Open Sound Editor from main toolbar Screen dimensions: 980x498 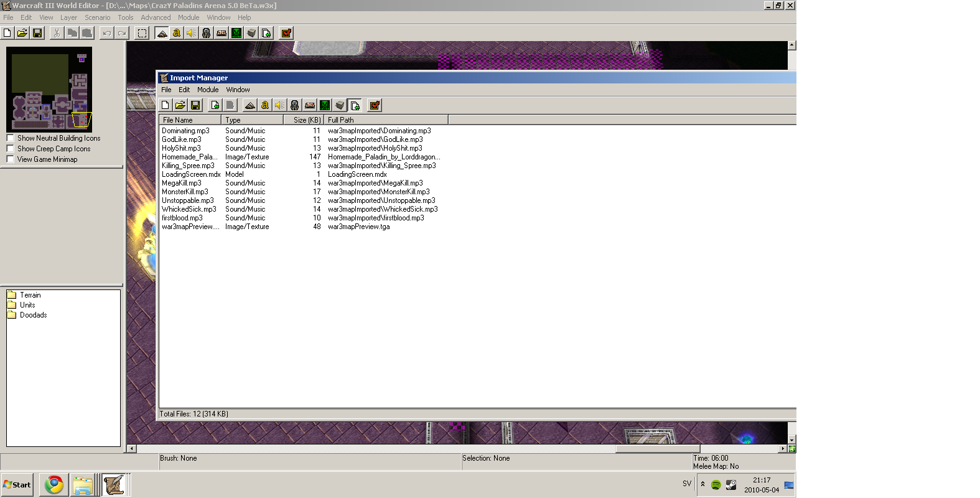[x=192, y=33]
